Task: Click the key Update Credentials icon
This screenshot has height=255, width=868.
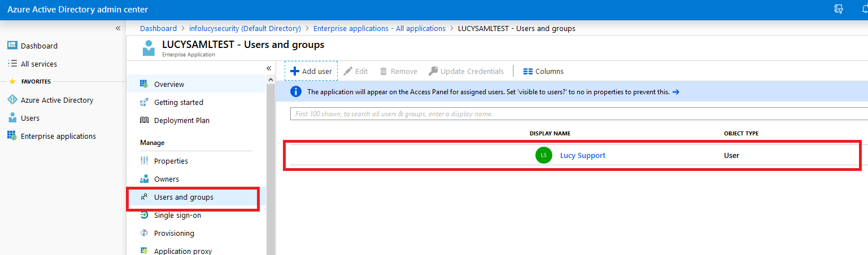Action: point(433,71)
